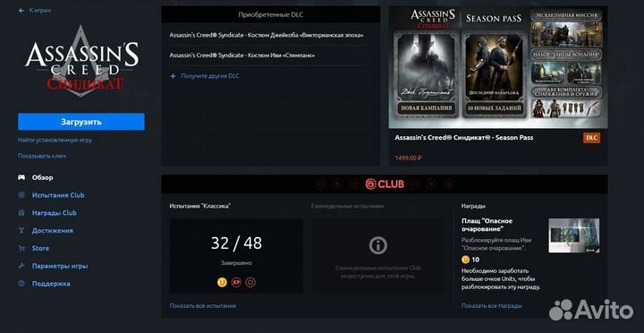Open Награды Club section
644x333 pixels.
[x=55, y=213]
